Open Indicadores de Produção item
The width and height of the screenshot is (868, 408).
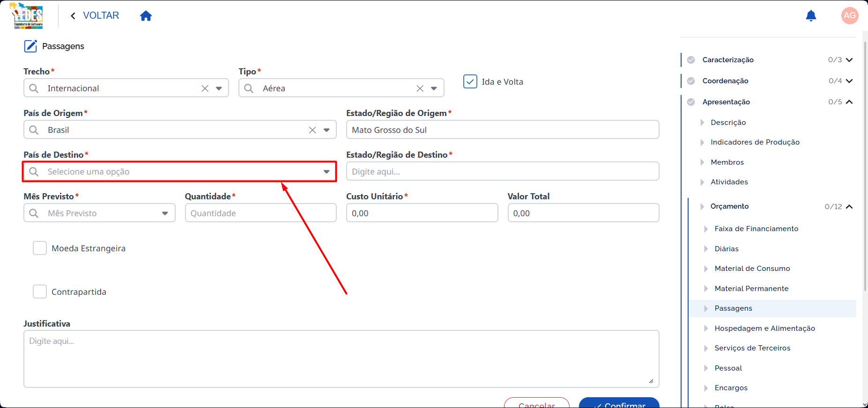tap(755, 142)
